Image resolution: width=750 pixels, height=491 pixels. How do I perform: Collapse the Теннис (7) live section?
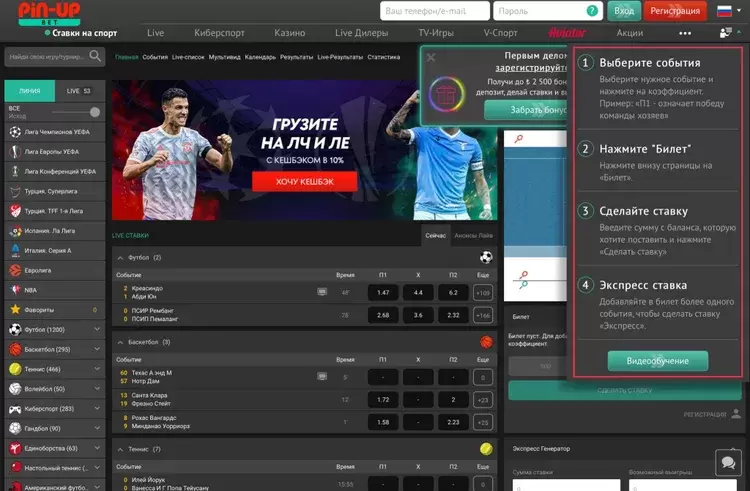[x=120, y=449]
